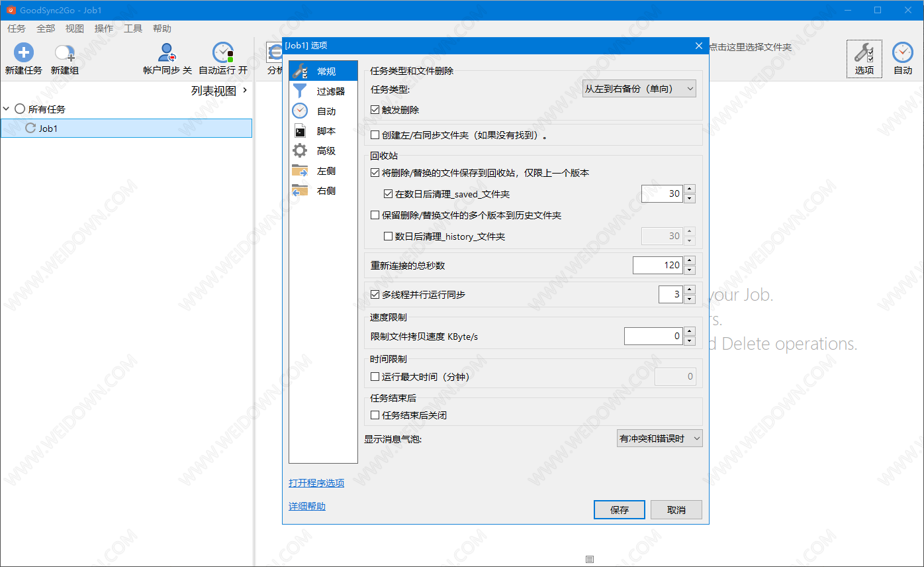Open the 视图 menu
The width and height of the screenshot is (924, 567).
[75, 28]
